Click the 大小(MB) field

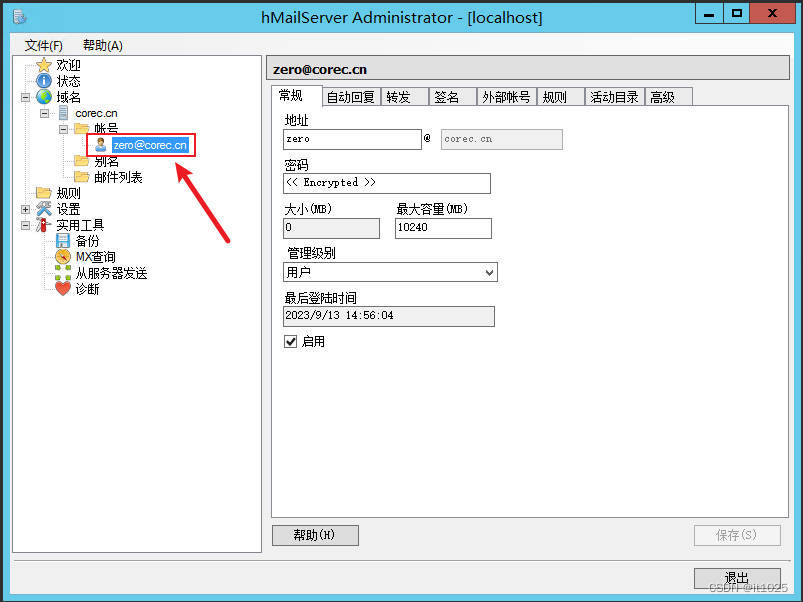click(x=331, y=228)
